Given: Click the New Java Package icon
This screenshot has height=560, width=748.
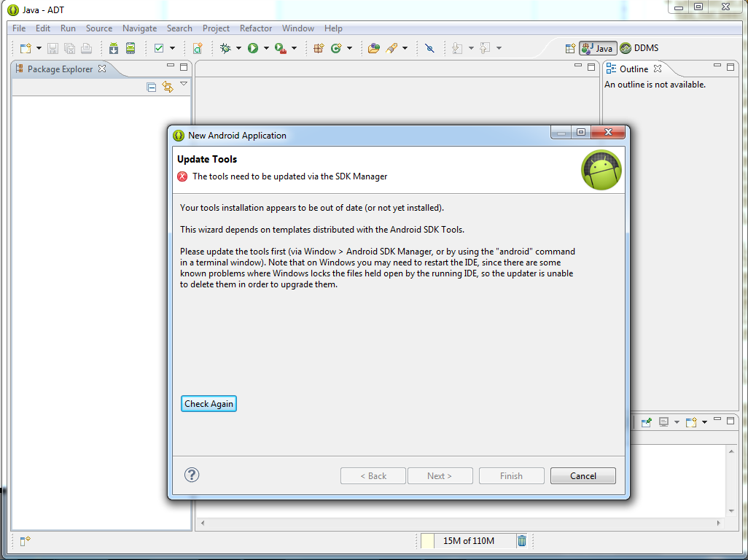Looking at the screenshot, I should pyautogui.click(x=319, y=48).
